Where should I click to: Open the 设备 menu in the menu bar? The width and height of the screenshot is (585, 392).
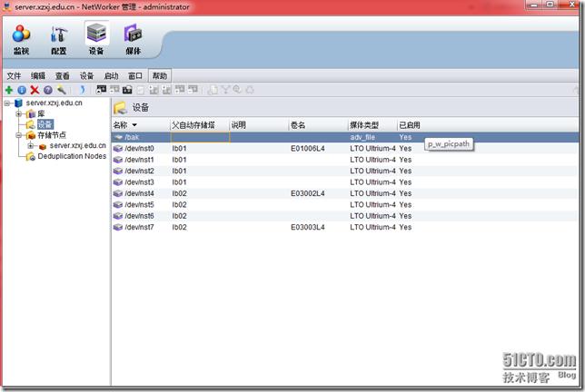[86, 76]
